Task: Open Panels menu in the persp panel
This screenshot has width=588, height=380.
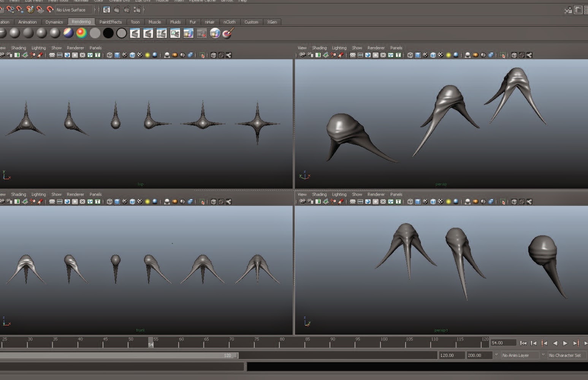Action: coord(396,48)
